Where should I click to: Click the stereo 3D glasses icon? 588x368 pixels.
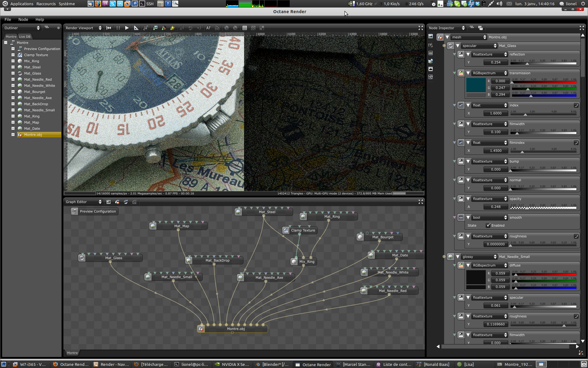pyautogui.click(x=217, y=28)
